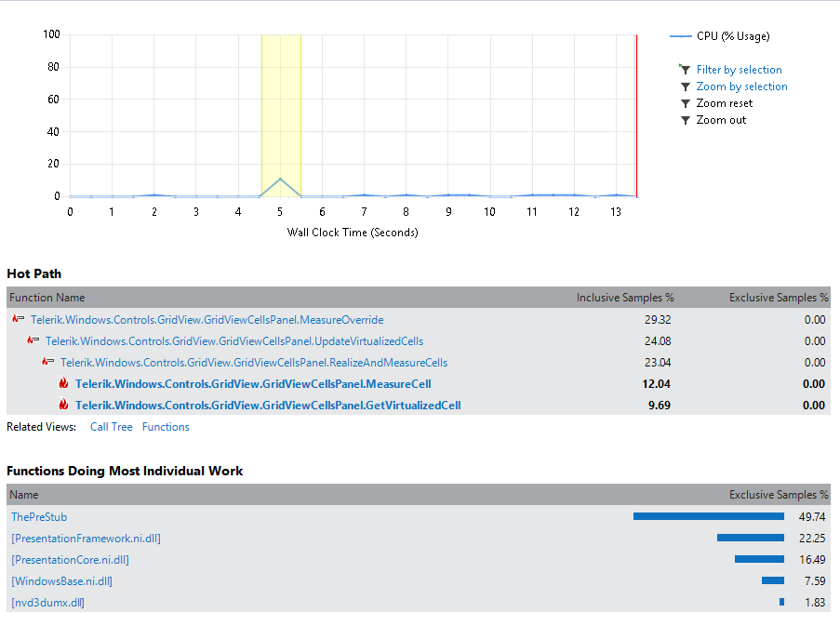Click Zoom out text

click(721, 120)
